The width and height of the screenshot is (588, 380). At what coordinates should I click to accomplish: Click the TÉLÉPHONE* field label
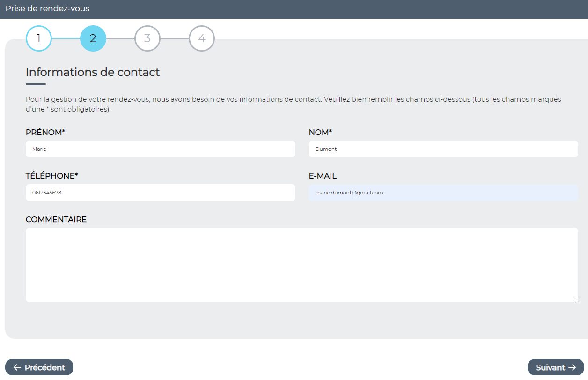point(51,176)
